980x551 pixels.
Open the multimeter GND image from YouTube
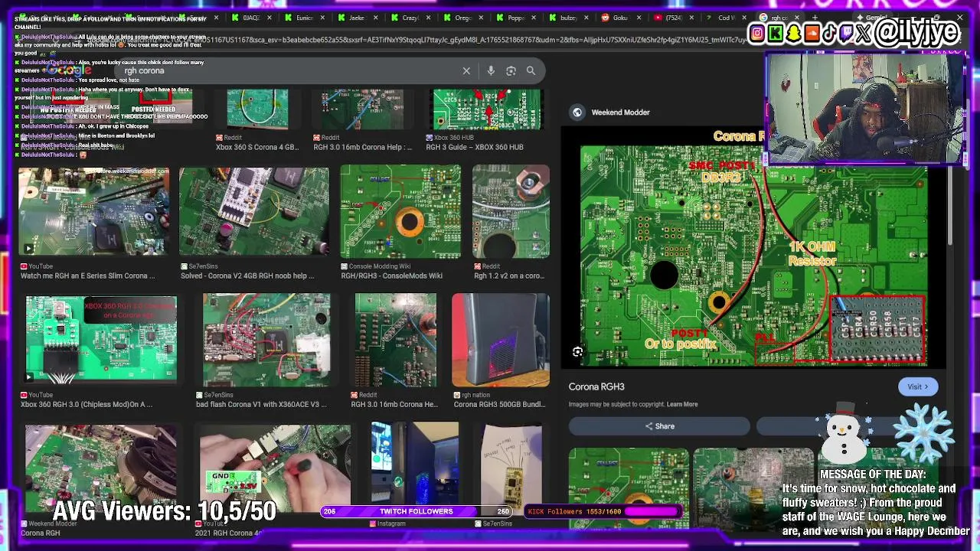coord(275,468)
